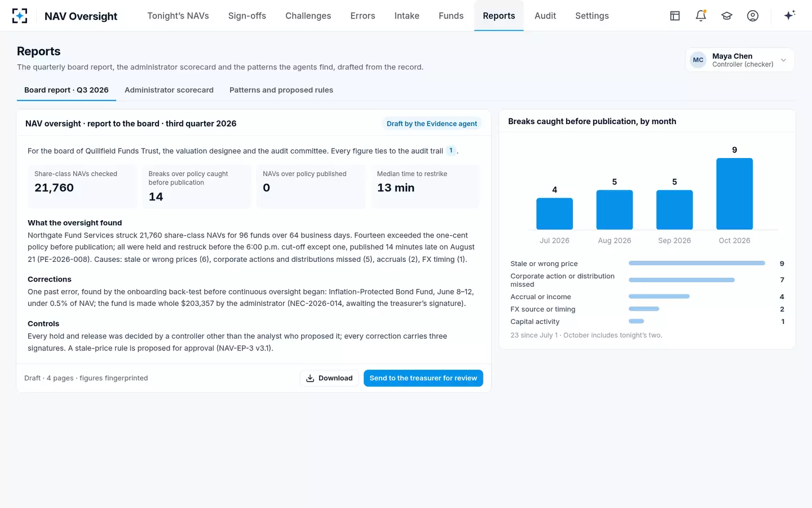Click the MC avatar badge

(x=698, y=60)
